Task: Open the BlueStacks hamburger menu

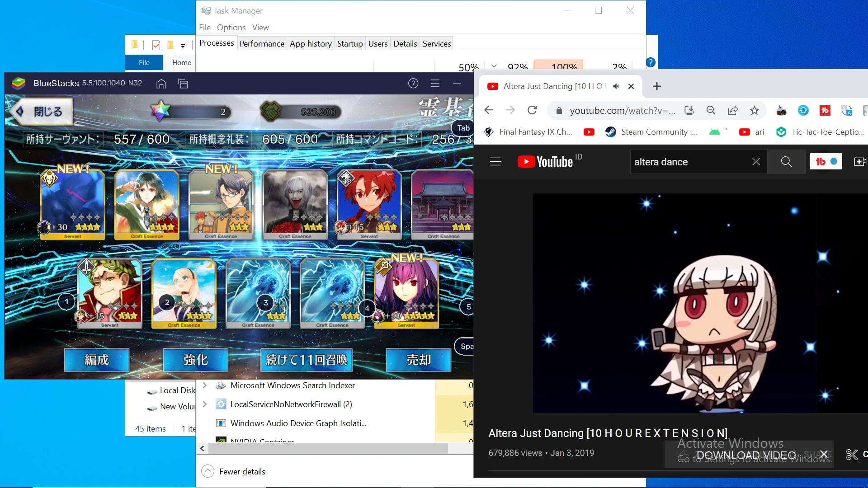Action: click(x=435, y=84)
